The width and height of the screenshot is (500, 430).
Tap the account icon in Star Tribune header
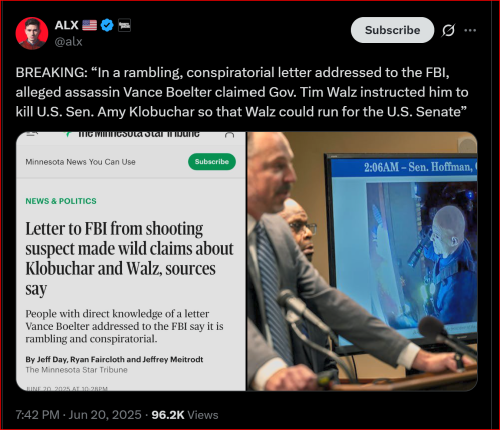coord(229,135)
